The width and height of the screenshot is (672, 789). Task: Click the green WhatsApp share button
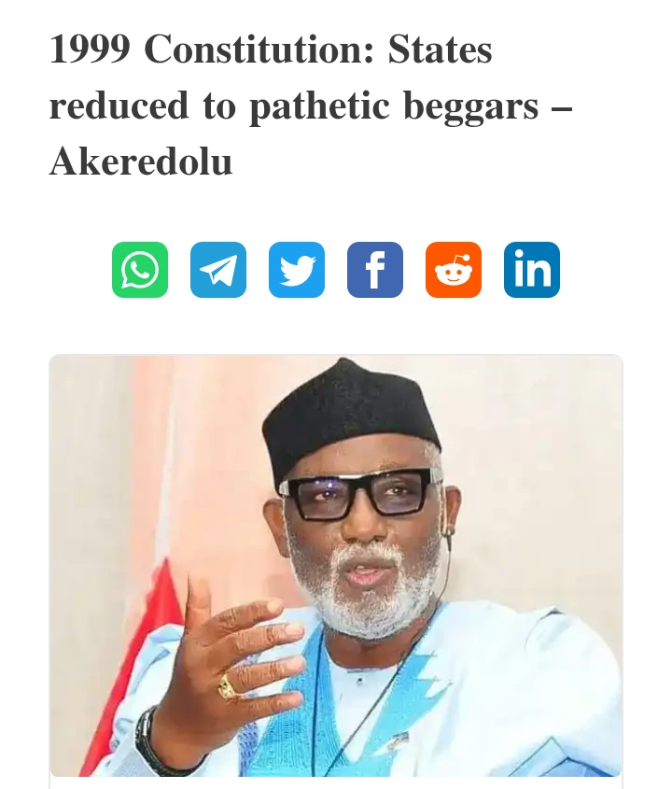tap(140, 270)
